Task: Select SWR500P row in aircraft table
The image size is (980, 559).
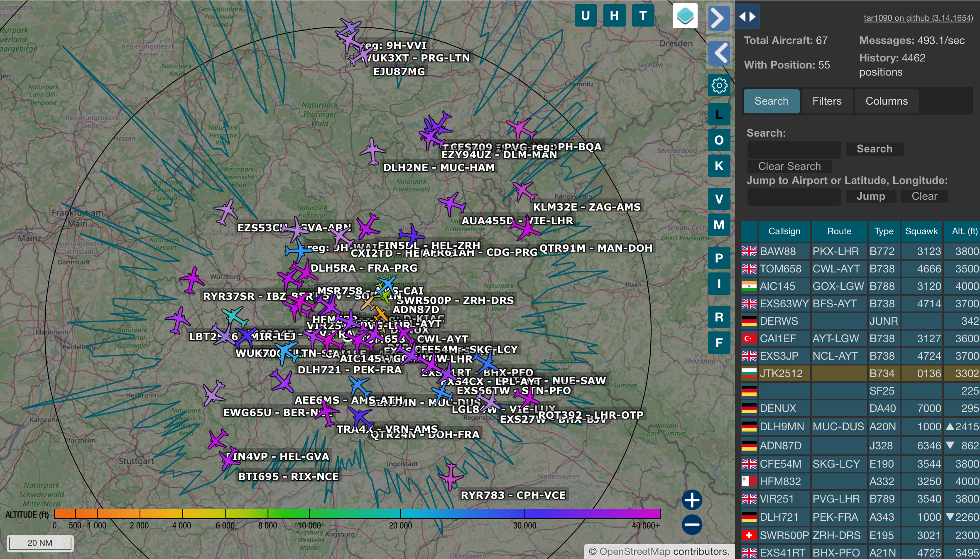Action: (x=860, y=535)
